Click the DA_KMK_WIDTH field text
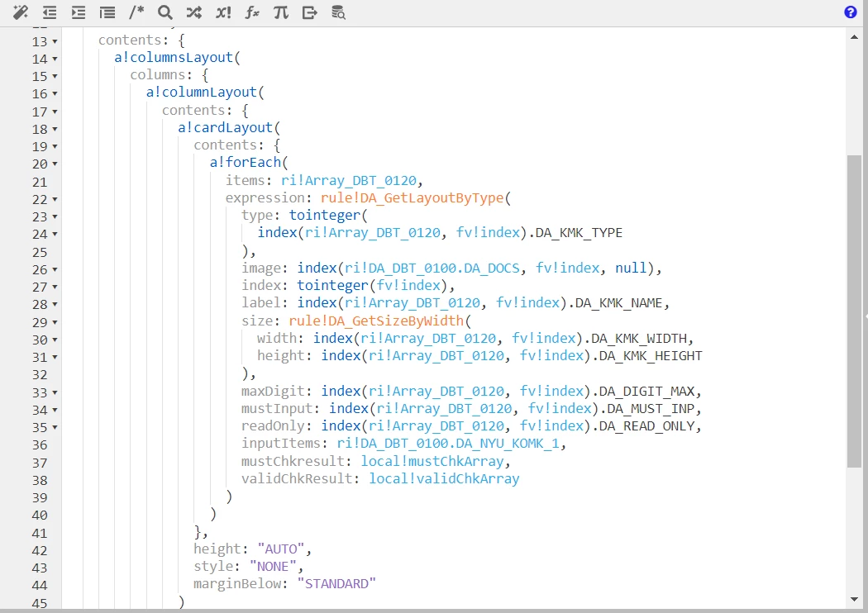868x613 pixels. pyautogui.click(x=639, y=339)
